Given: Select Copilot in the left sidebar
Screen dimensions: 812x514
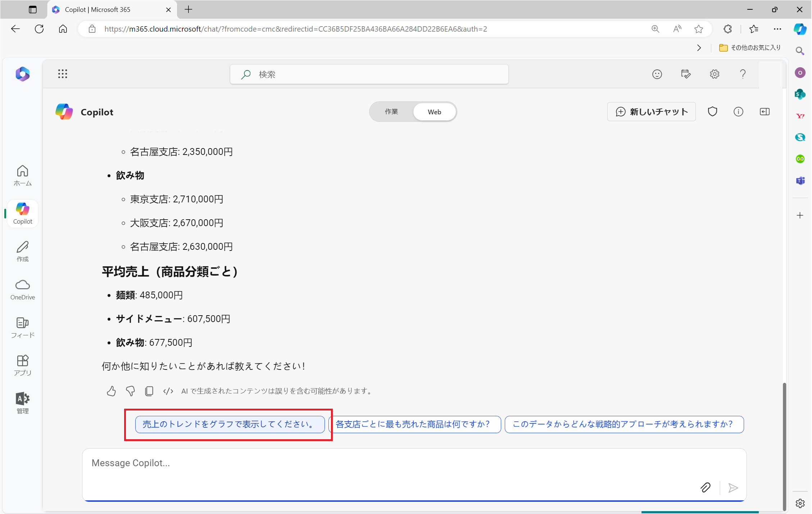Looking at the screenshot, I should [22, 214].
